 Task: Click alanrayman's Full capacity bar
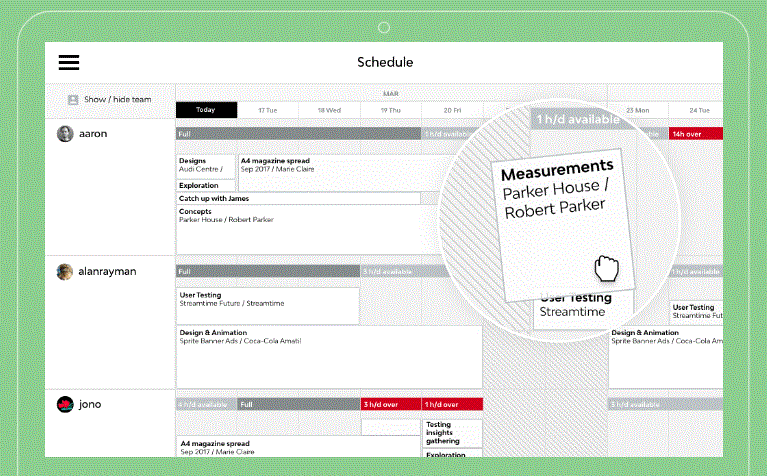[268, 272]
